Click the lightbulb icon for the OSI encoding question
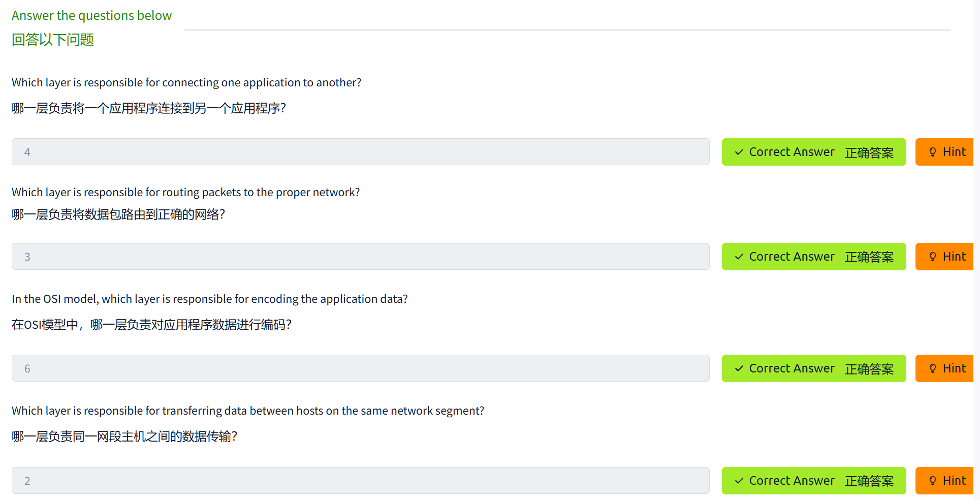Screen dimensions: 980x500 click(933, 368)
